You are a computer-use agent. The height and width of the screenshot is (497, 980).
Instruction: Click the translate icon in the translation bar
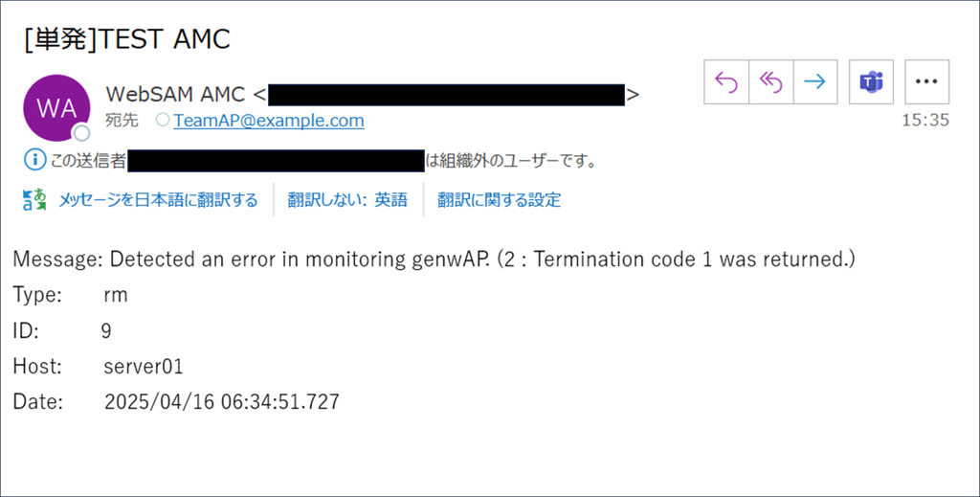[x=33, y=200]
